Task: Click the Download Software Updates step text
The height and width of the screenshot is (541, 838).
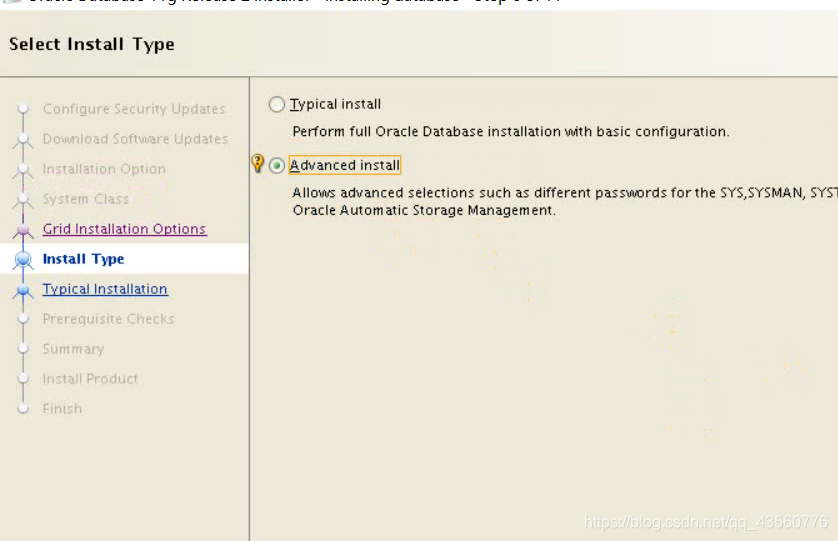Action: (x=135, y=139)
